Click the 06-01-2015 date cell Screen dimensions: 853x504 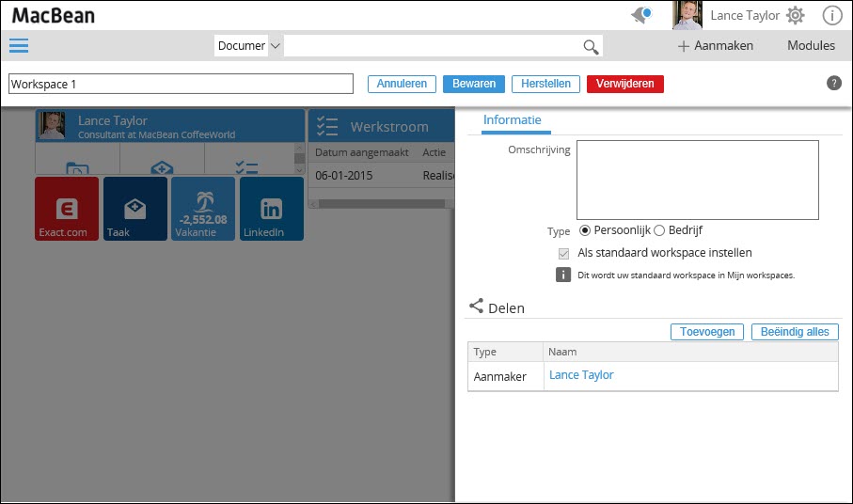click(344, 176)
